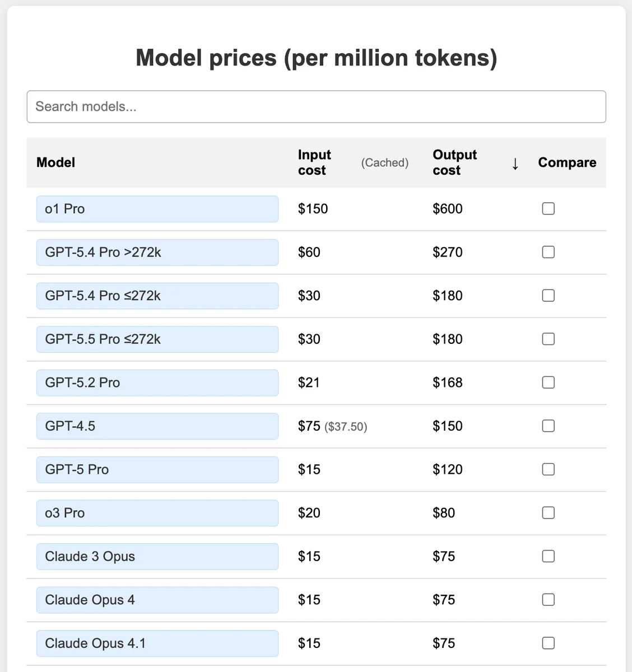Focus the Search models input field
Screen dimensions: 632x672
316,106
